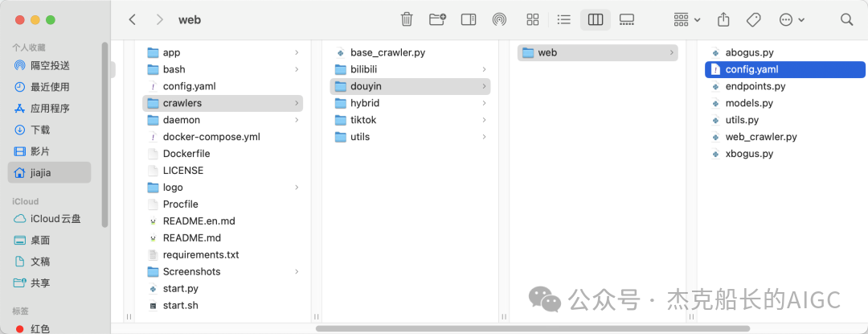The height and width of the screenshot is (334, 868).
Task: Expand the utils folder chevron
Action: 485,137
